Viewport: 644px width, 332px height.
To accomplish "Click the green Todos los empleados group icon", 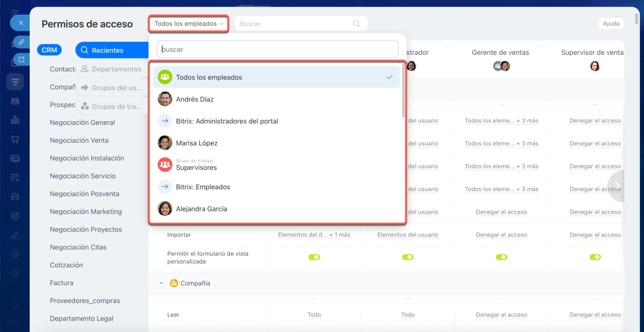I will 165,77.
